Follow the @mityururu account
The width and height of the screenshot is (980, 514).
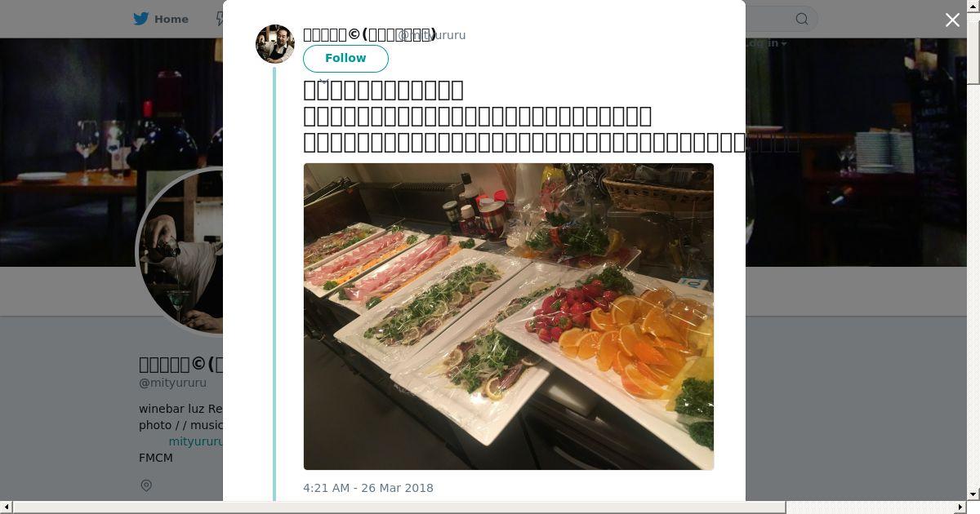point(345,58)
